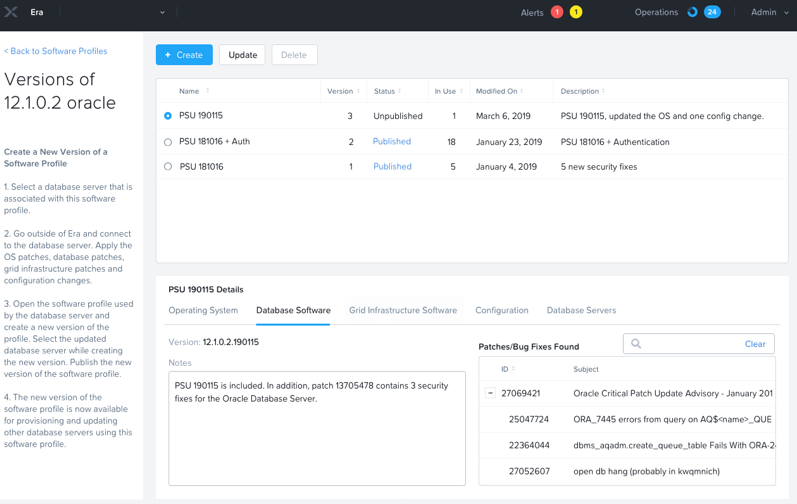Open the Alerts label in header
797x504 pixels.
tap(532, 13)
